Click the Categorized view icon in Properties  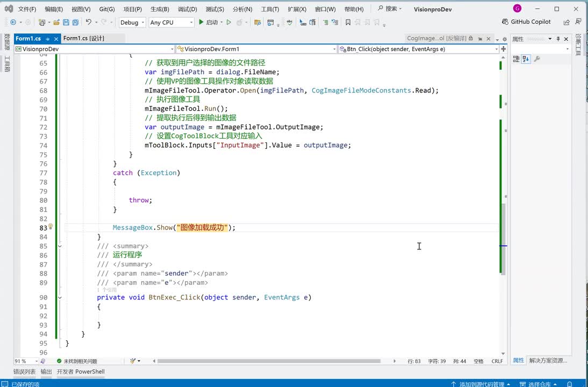coord(516,59)
